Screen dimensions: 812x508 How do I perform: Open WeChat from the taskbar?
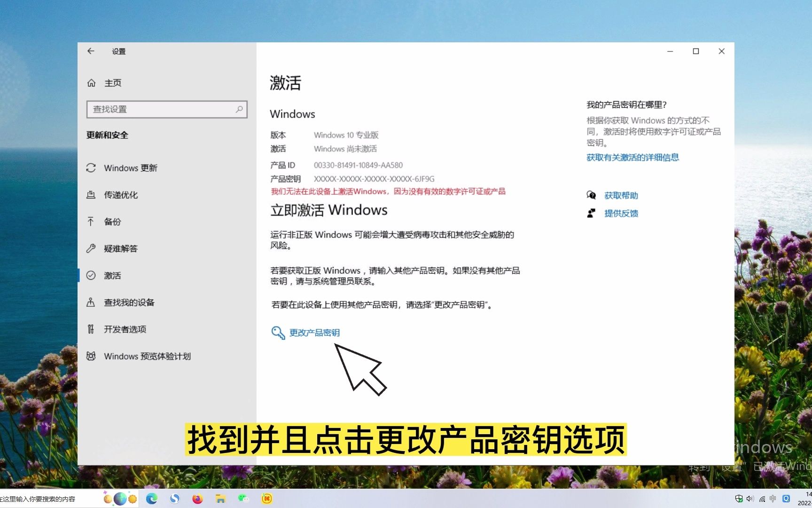coord(243,498)
